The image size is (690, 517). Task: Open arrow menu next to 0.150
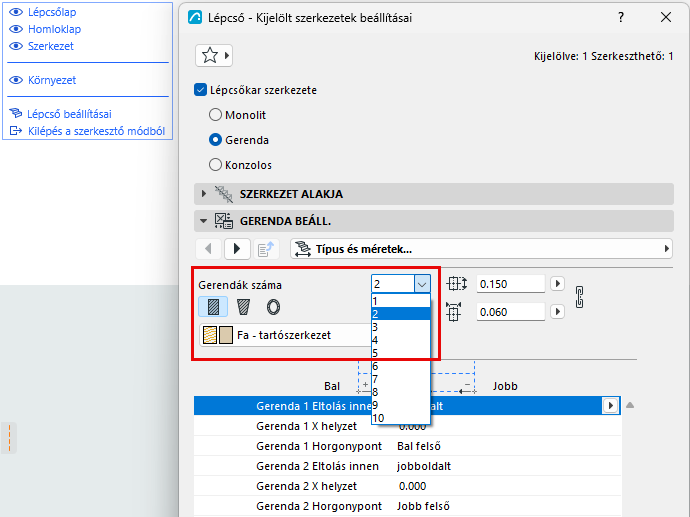558,284
